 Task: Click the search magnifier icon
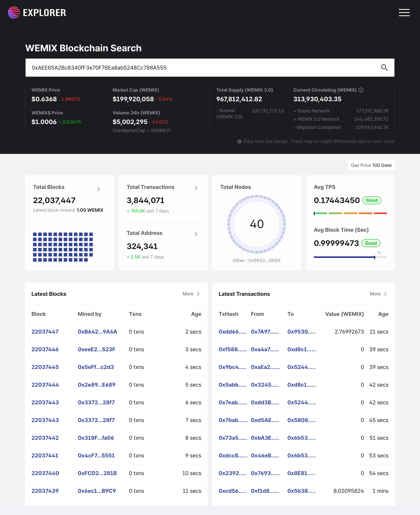pyautogui.click(x=384, y=67)
